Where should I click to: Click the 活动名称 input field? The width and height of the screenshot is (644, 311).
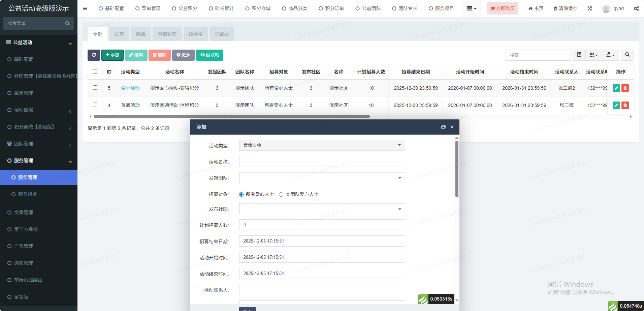pos(322,162)
